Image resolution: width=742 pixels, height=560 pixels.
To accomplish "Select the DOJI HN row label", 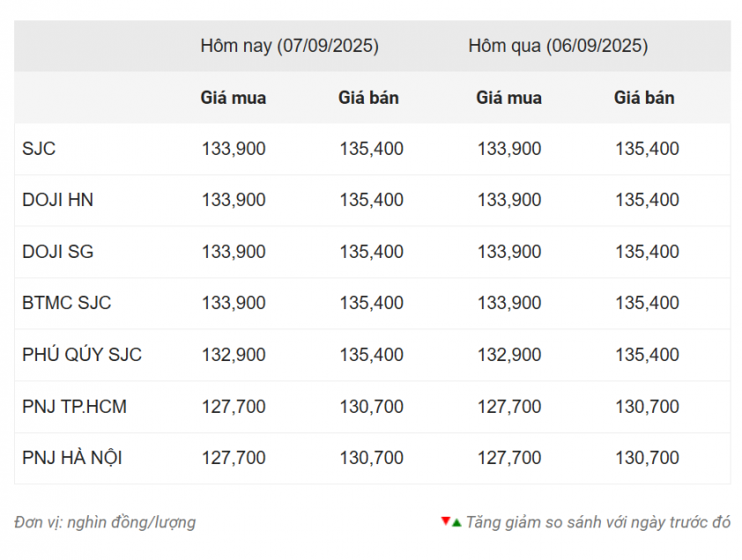I will pos(58,200).
